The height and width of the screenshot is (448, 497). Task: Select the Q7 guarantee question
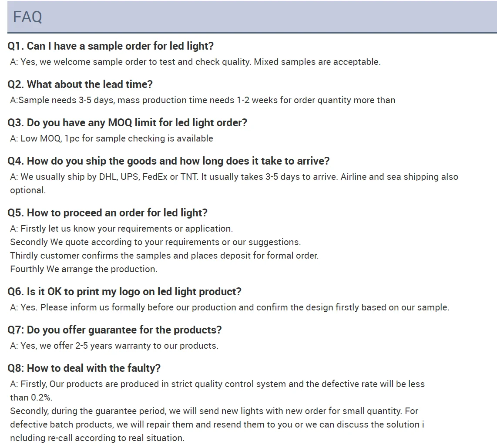tap(114, 330)
